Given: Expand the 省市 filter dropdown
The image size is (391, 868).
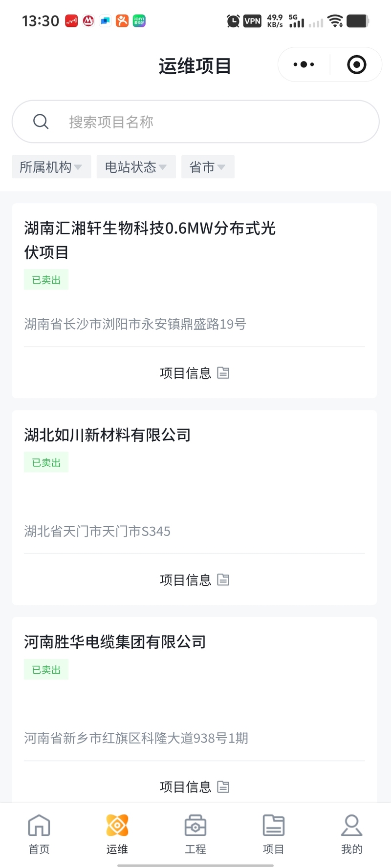Looking at the screenshot, I should pos(208,167).
